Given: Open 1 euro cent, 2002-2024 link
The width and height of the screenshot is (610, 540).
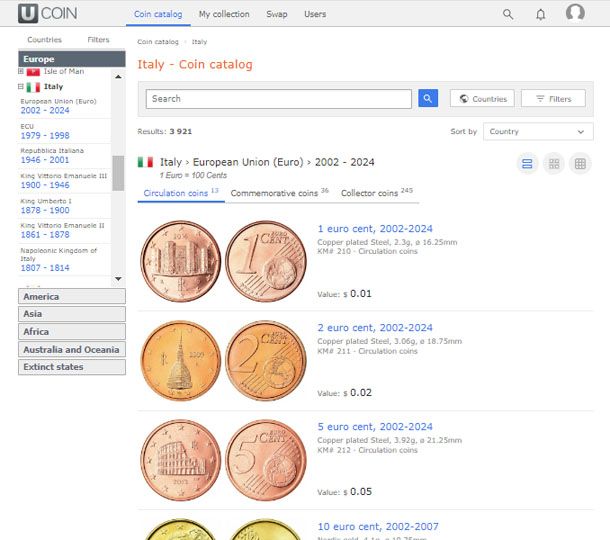Looking at the screenshot, I should pyautogui.click(x=375, y=228).
